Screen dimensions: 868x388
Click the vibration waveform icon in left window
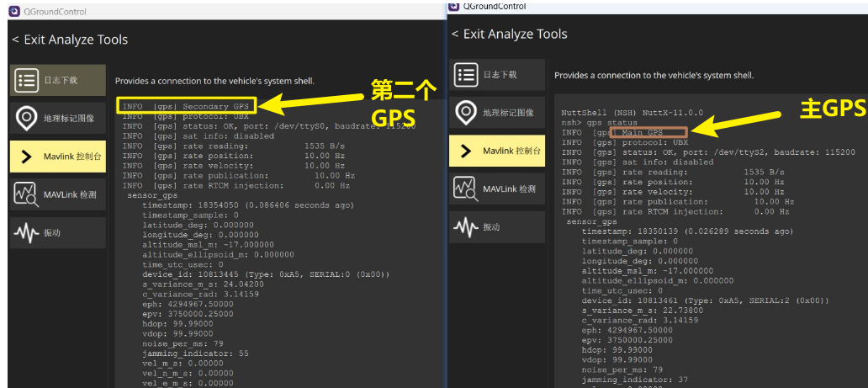tap(26, 233)
